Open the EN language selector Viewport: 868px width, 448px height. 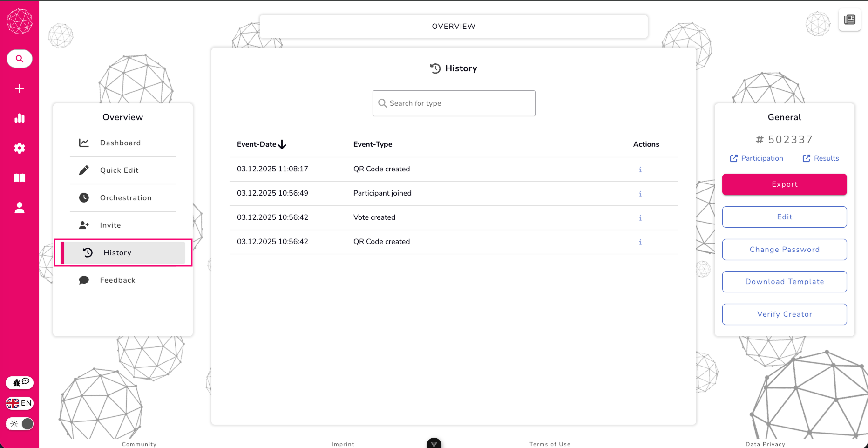pos(20,403)
